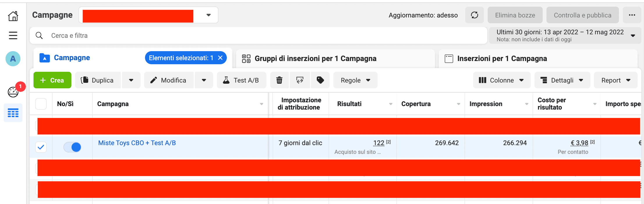The width and height of the screenshot is (644, 204).
Task: Click the Cerca e filtra search field
Action: point(256,35)
